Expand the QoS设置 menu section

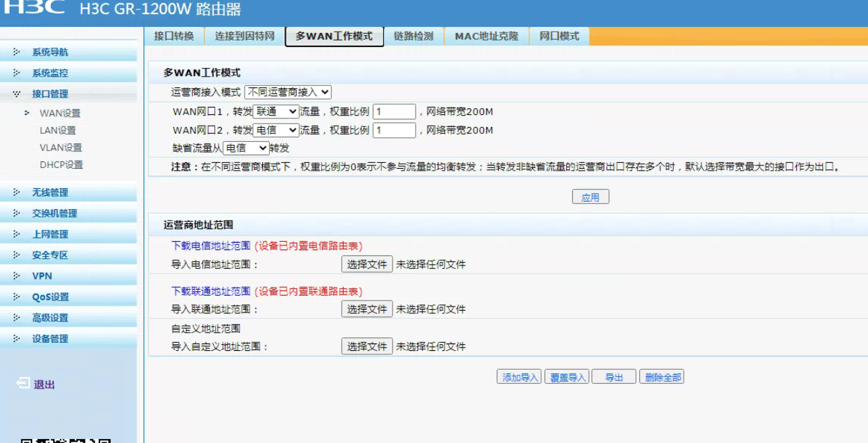(69, 296)
